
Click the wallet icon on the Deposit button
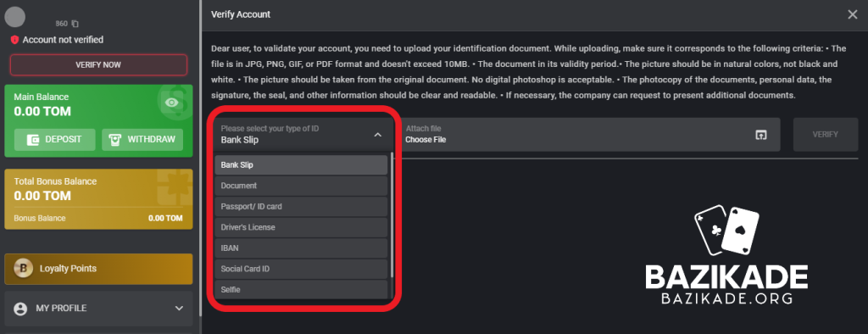click(x=33, y=140)
